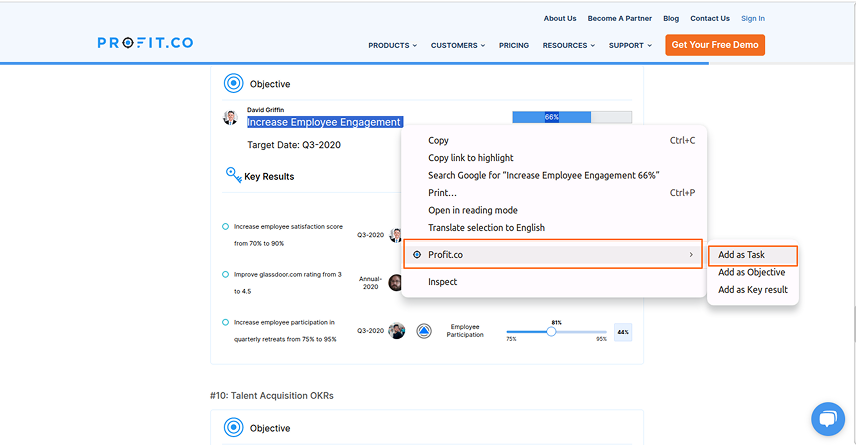856x445 pixels.
Task: Expand the Products dropdown
Action: (393, 45)
